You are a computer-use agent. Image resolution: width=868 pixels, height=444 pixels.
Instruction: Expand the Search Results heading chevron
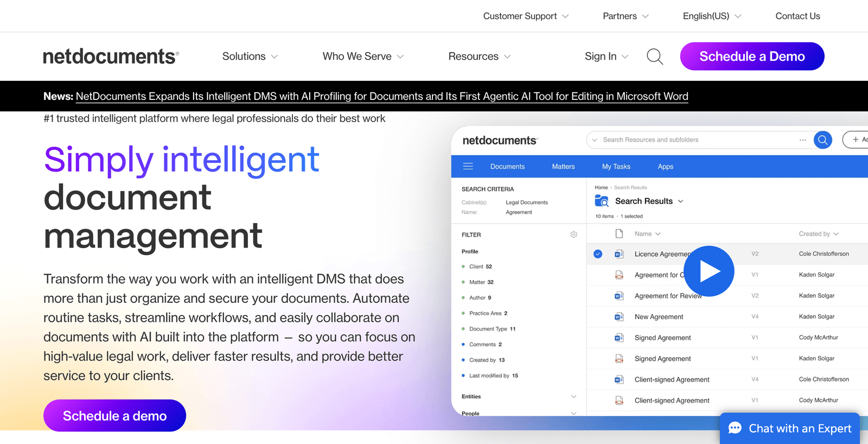point(681,201)
